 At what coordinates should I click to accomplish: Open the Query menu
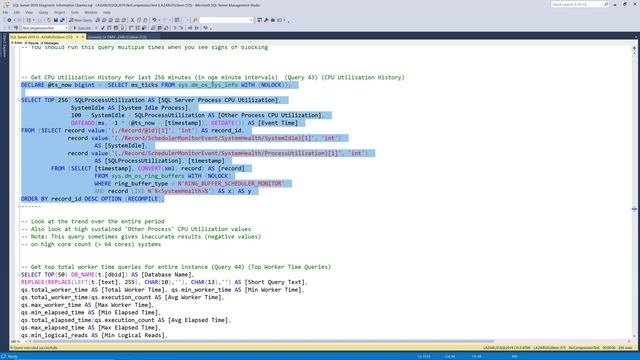(x=43, y=12)
